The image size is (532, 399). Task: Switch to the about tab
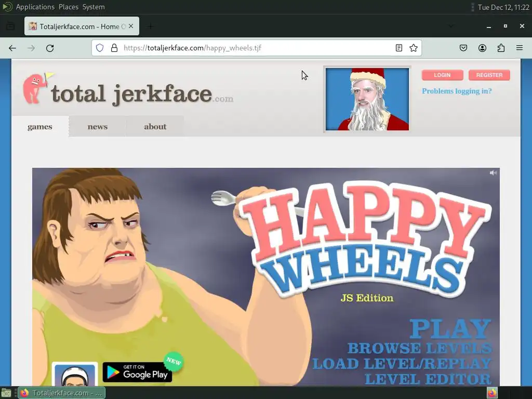pos(155,127)
